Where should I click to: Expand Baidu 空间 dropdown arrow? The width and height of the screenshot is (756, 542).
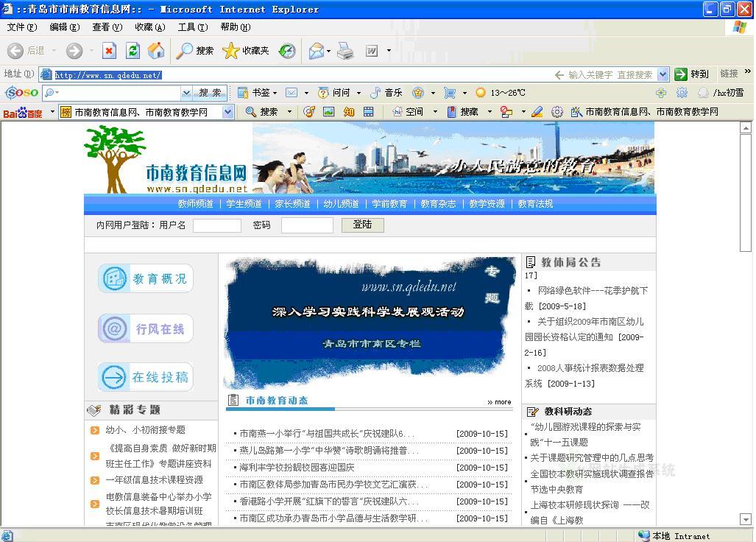[435, 112]
